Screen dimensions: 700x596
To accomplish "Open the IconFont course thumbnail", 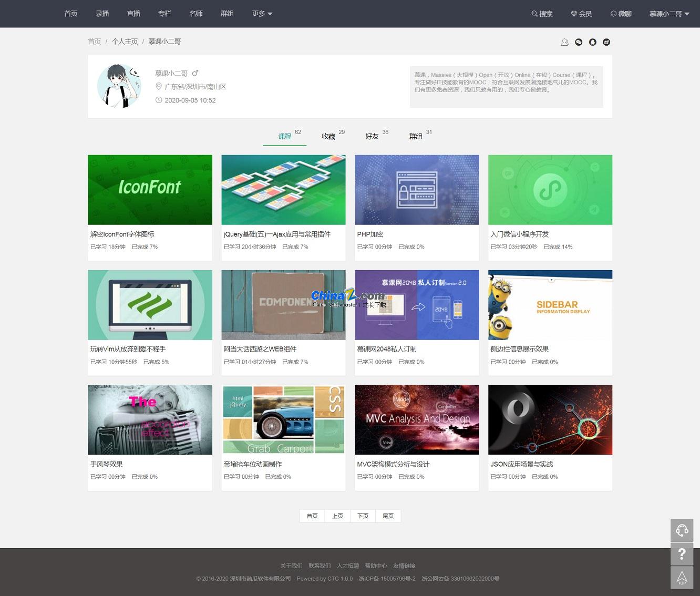I will (150, 190).
